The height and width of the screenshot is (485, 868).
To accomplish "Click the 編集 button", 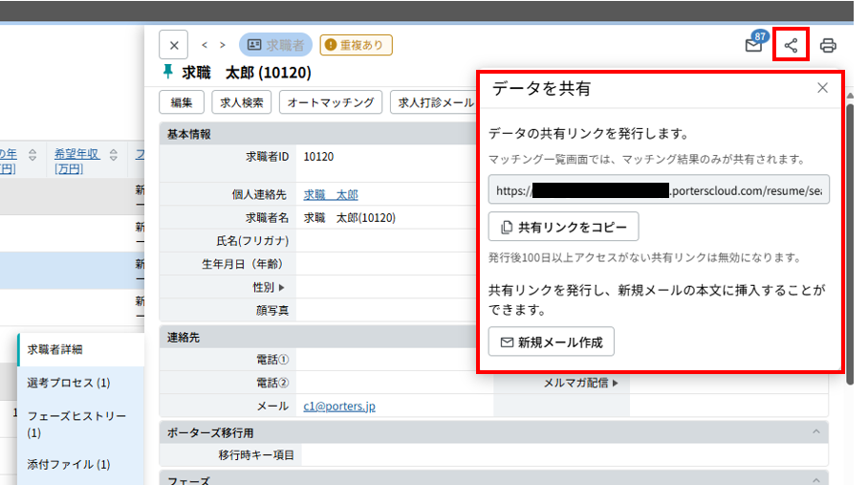I will [182, 102].
